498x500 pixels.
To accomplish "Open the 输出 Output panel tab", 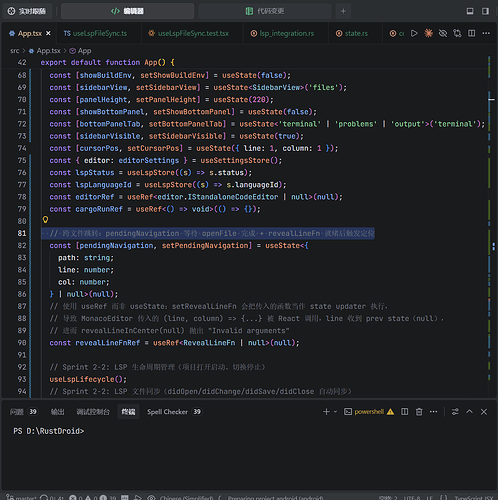I will pos(57,412).
